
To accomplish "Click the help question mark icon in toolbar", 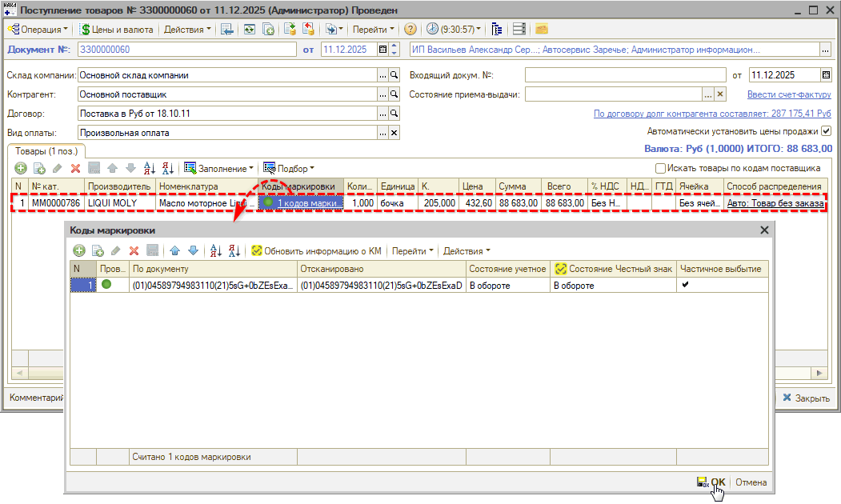I will (x=410, y=30).
